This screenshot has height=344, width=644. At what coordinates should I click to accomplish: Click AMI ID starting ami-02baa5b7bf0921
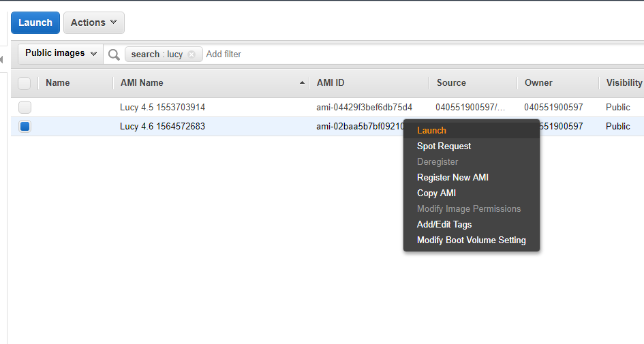(x=360, y=127)
